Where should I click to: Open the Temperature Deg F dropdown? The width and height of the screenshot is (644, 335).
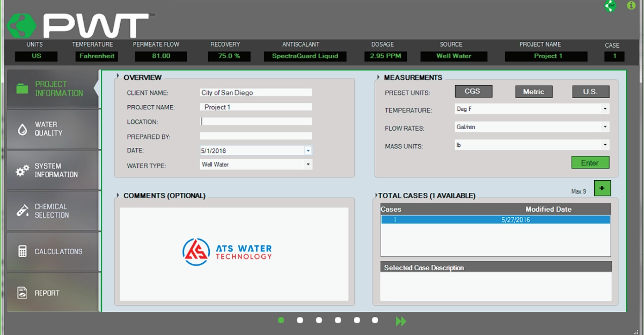pos(605,109)
